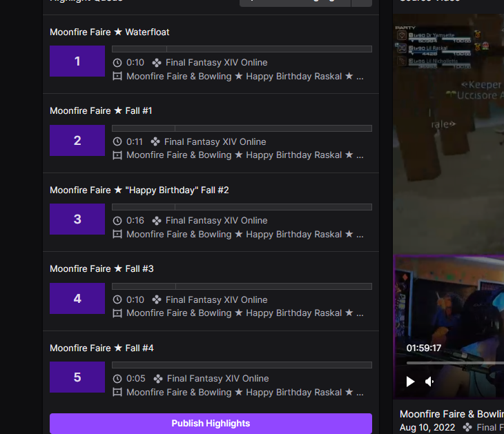Click the video source icon in Fall #3 row
This screenshot has height=434, width=504.
point(117,313)
